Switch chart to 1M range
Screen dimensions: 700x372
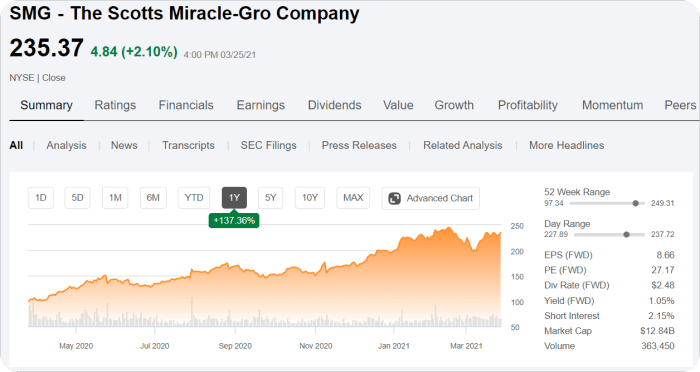pos(115,198)
